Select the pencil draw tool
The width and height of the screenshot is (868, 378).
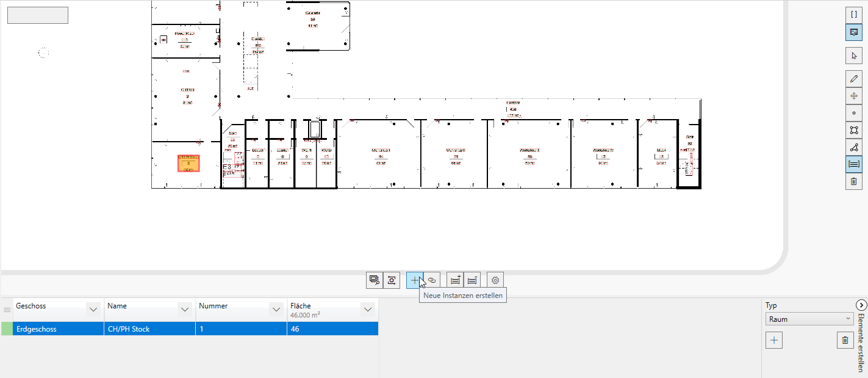(853, 79)
